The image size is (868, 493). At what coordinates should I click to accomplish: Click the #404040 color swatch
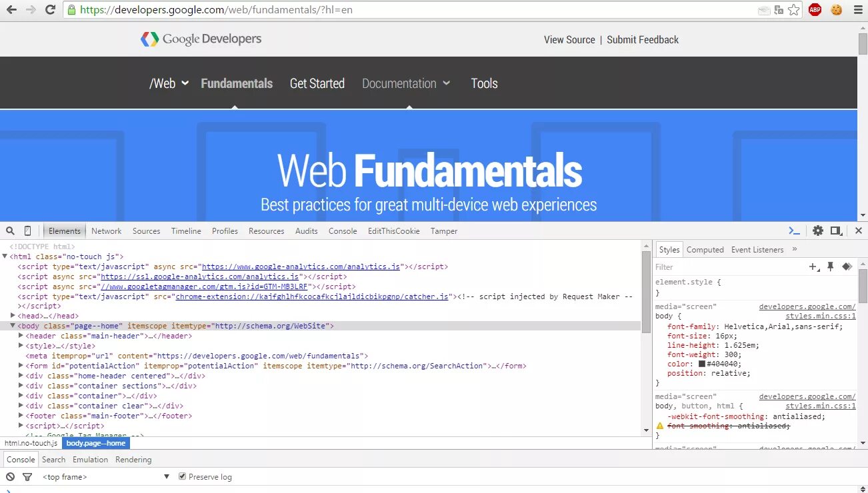tap(702, 364)
